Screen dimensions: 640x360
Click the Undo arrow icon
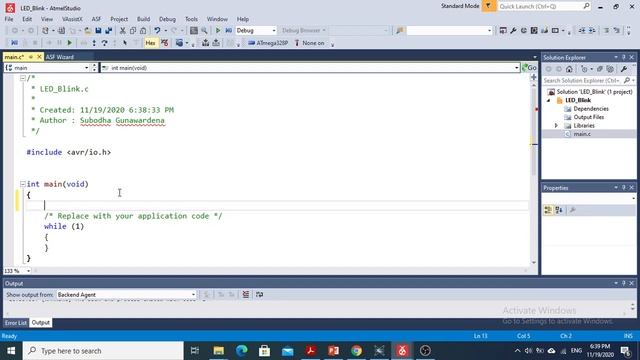[x=157, y=31]
